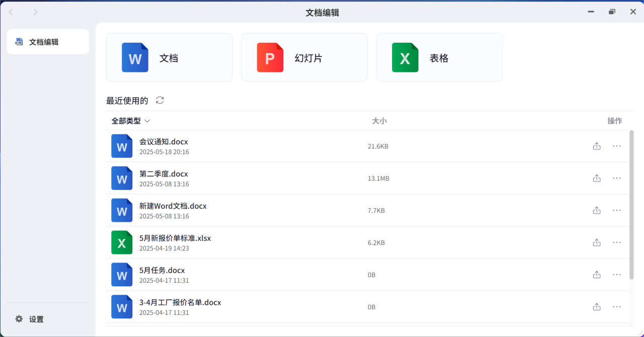Close the 文档编辑 window
This screenshot has width=644, height=337.
633,12
